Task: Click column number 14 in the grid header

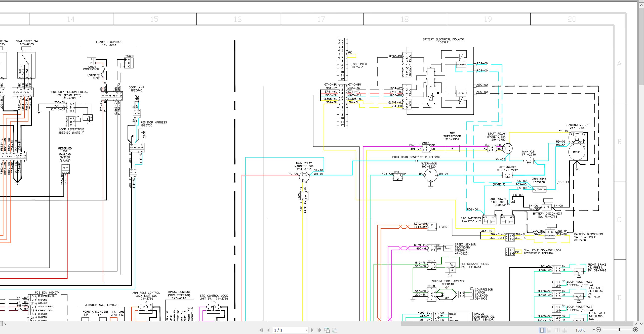Action: point(71,19)
